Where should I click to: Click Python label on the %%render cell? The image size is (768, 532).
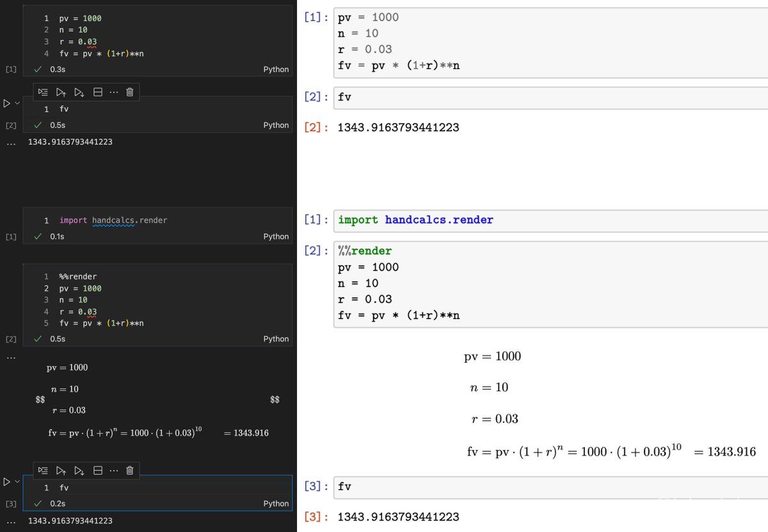click(x=276, y=339)
